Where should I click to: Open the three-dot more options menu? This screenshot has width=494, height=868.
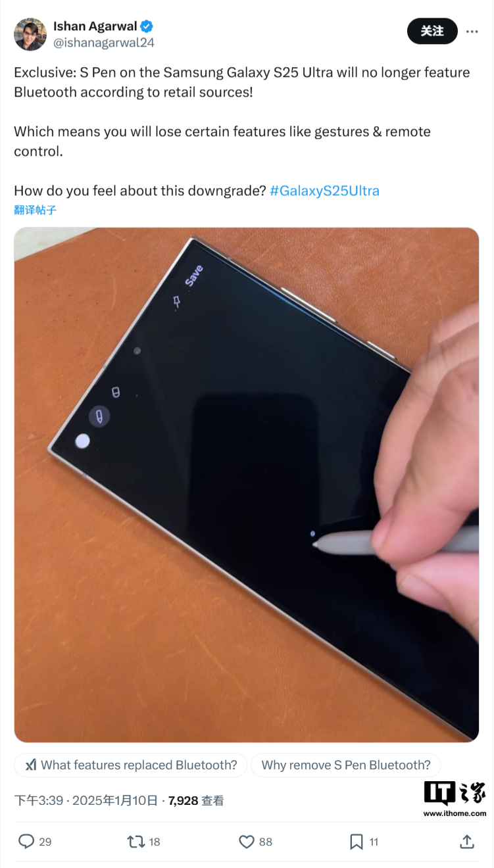472,31
